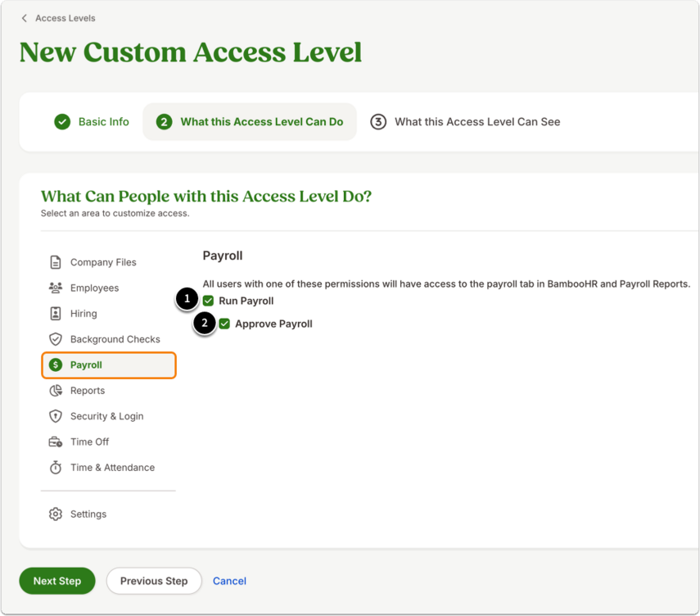Viewport: 700px width, 616px height.
Task: Click the Hiring ID badge icon
Action: coord(56,314)
